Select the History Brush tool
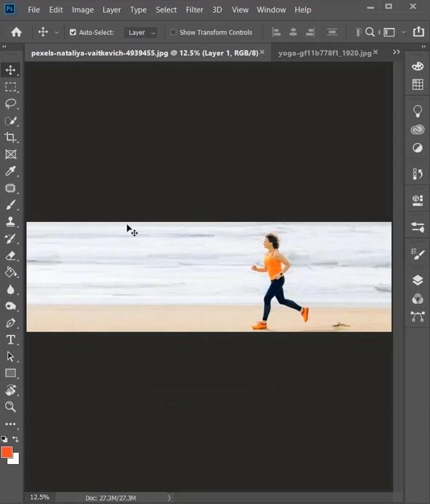The image size is (430, 504). pos(10,239)
